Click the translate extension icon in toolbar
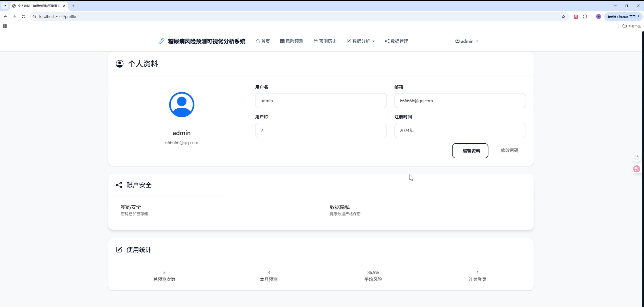 [576, 17]
